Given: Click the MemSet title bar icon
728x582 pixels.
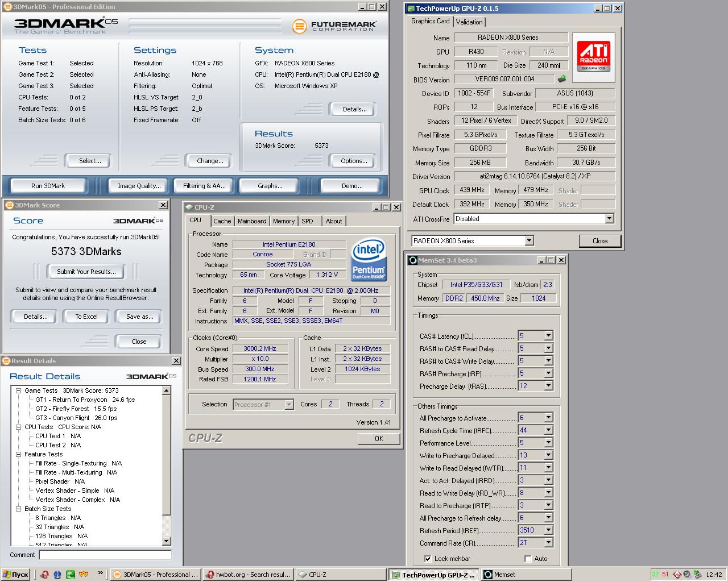Looking at the screenshot, I should click(413, 260).
